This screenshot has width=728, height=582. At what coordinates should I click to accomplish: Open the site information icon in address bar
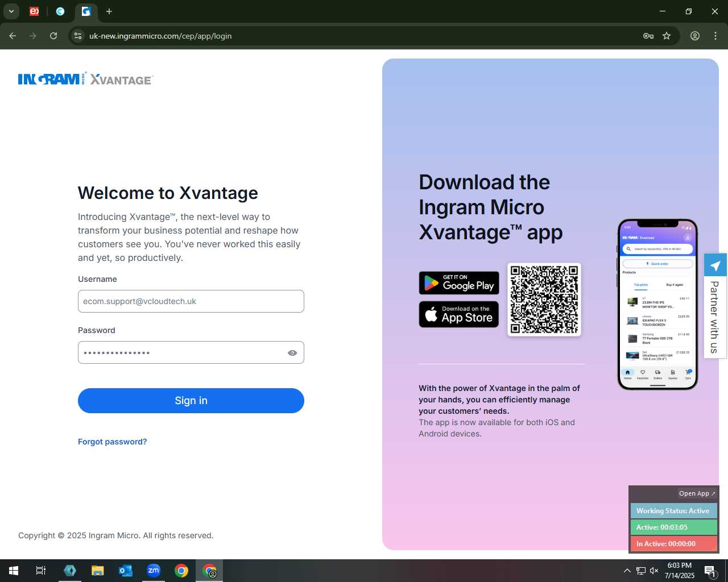78,36
